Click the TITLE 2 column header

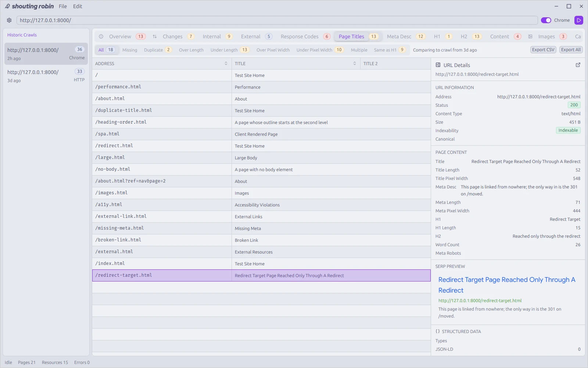coord(395,63)
